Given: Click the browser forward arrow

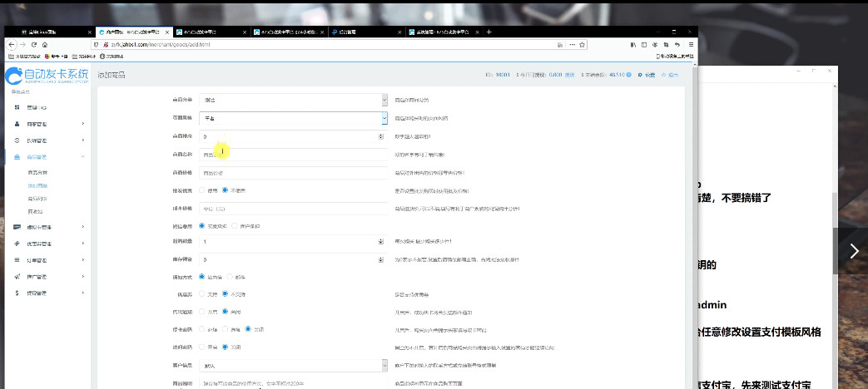Looking at the screenshot, I should [23, 45].
